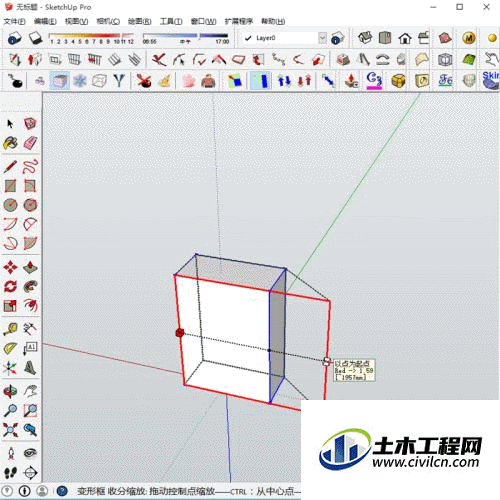This screenshot has width=500, height=500.
Task: Open the layer manager icon beside Layer0
Action: point(337,38)
